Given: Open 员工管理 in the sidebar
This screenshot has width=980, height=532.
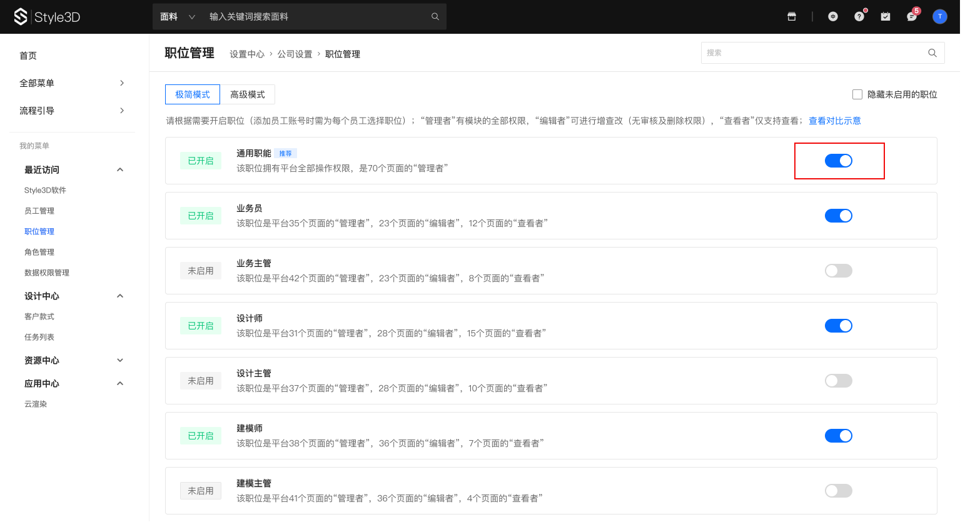Looking at the screenshot, I should click(x=39, y=211).
